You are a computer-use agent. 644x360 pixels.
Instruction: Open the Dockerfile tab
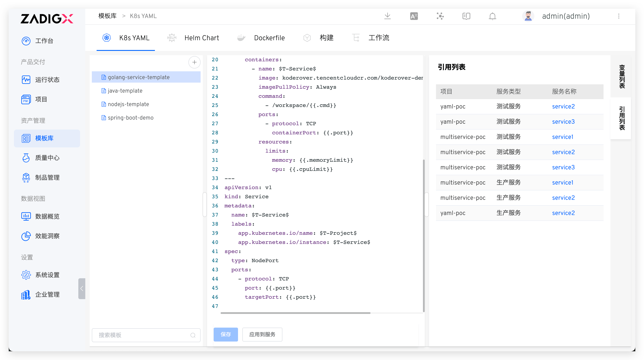click(x=270, y=38)
